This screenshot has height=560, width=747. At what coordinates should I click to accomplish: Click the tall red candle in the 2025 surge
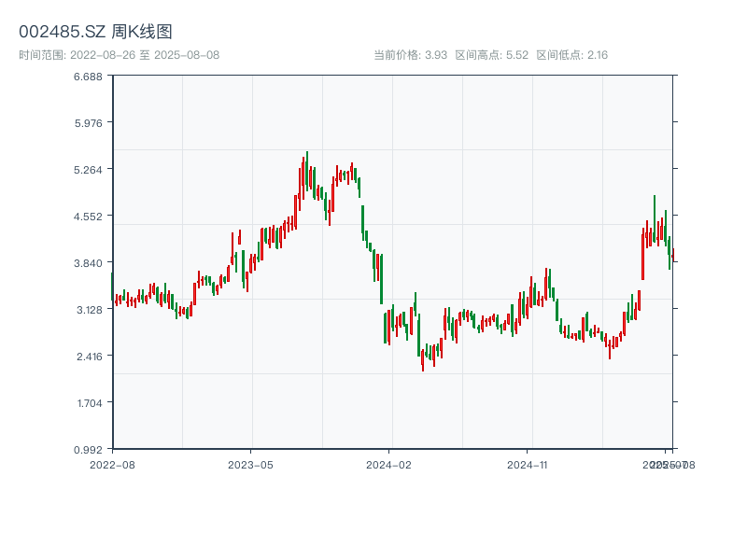(642, 254)
